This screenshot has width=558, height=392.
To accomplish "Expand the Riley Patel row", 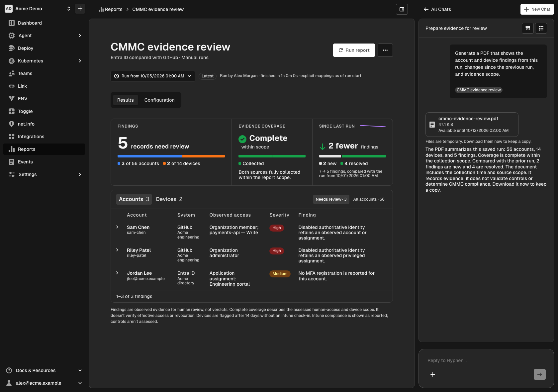I will click(117, 250).
